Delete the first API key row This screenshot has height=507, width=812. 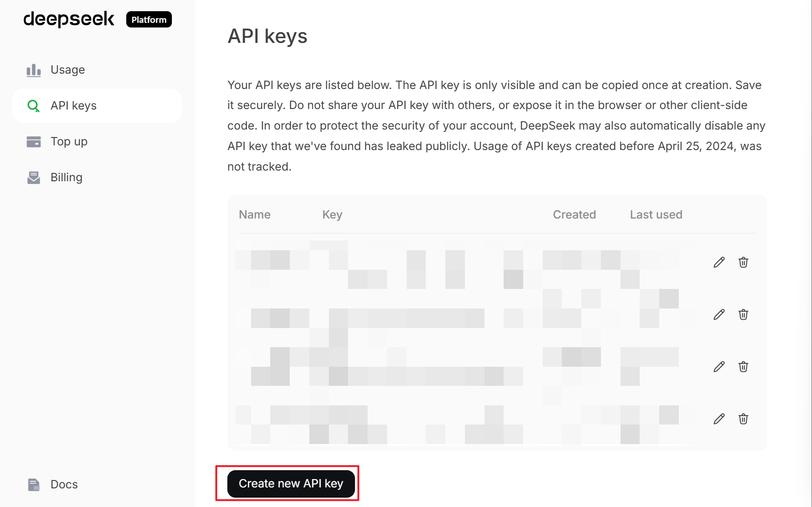coord(743,262)
